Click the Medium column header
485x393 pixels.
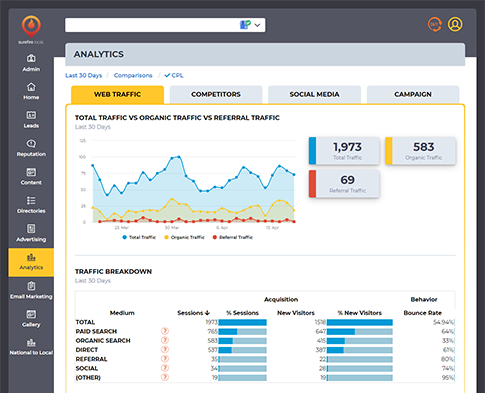122,313
